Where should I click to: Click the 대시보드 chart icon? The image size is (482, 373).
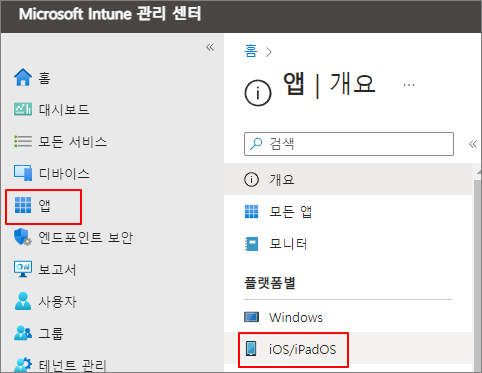[23, 109]
